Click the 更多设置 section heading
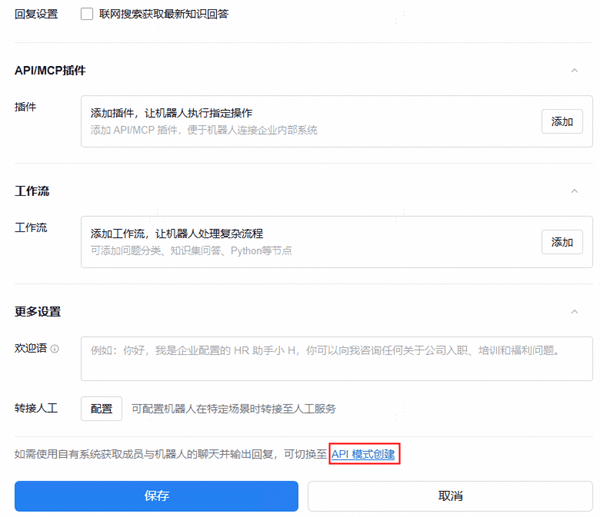 click(x=38, y=311)
